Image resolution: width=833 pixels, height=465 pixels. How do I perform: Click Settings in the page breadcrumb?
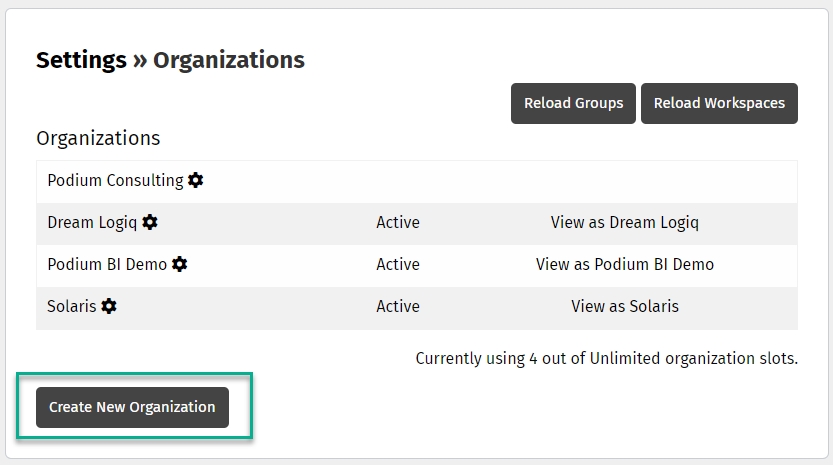tap(81, 60)
